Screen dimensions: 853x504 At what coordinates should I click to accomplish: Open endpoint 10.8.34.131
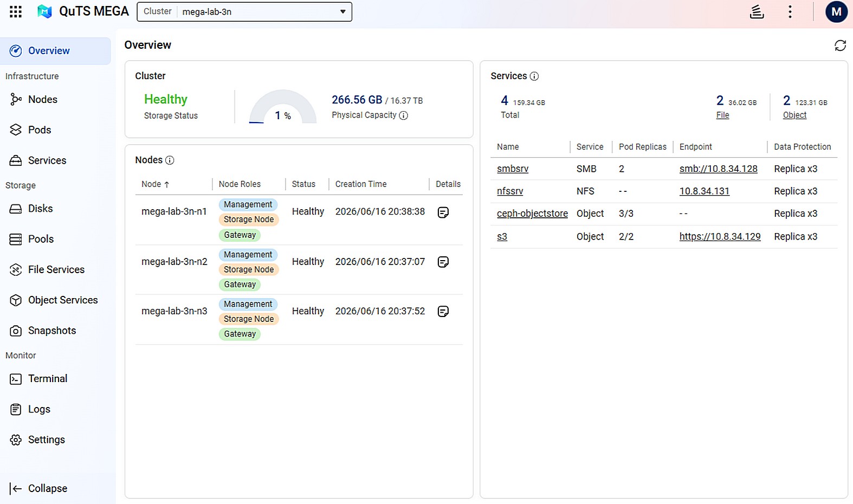pos(705,191)
